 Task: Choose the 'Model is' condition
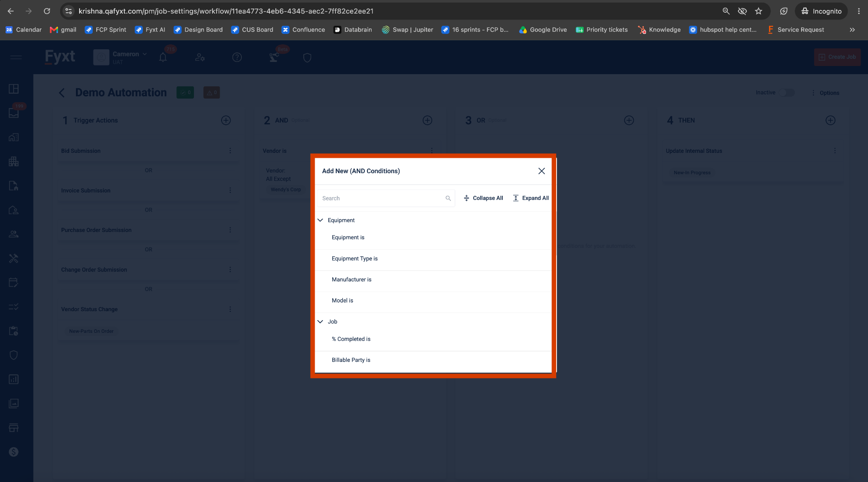[433, 300]
